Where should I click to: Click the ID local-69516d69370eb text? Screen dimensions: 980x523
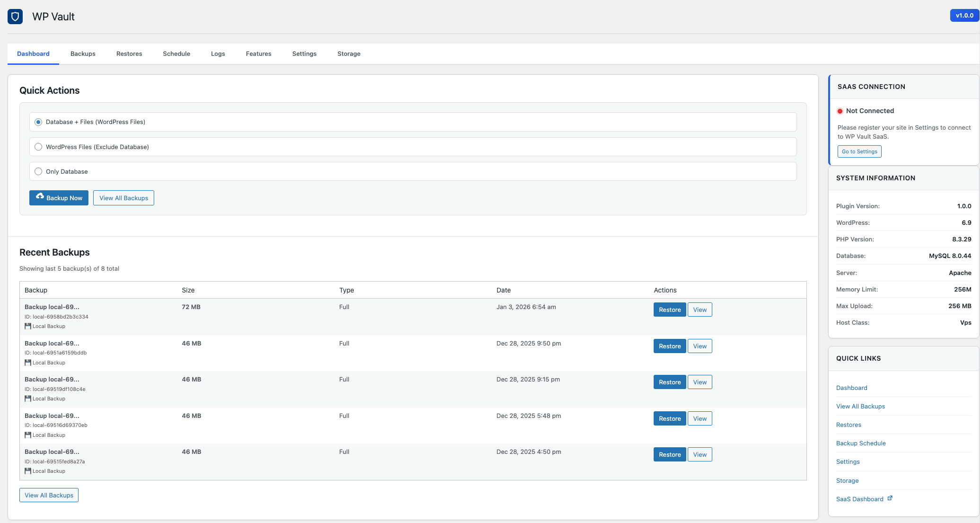coord(56,425)
